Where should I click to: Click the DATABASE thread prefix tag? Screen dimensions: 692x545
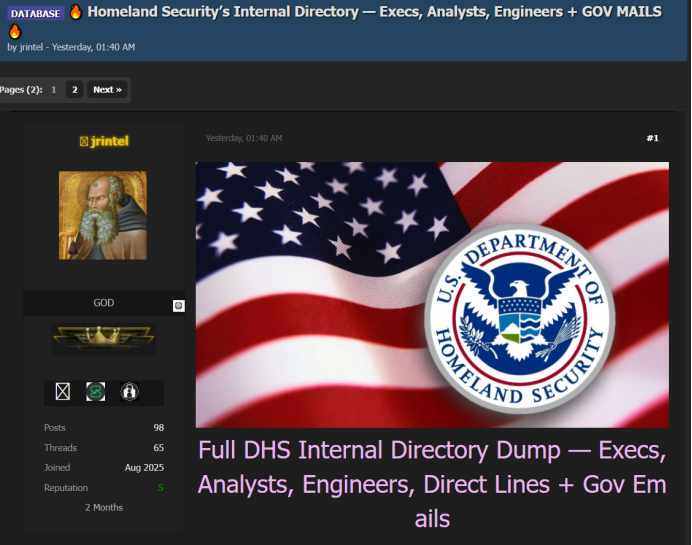35,14
